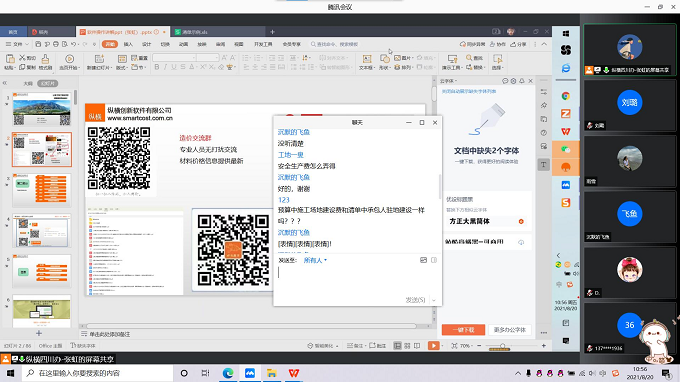The image size is (680, 382).
Task: Click the Collaborate button at top right
Action: click(498, 44)
